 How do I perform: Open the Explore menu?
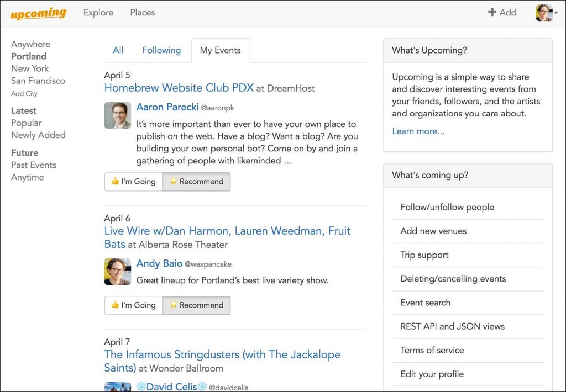click(98, 13)
